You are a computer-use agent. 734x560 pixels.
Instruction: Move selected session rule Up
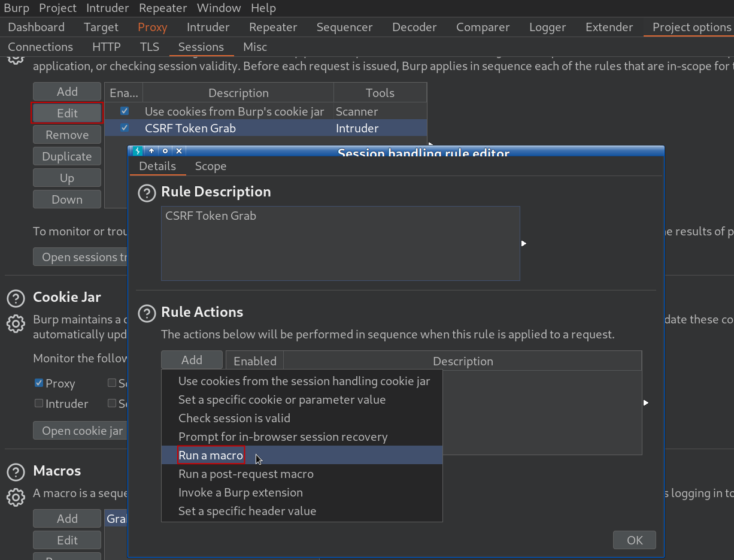pos(67,178)
